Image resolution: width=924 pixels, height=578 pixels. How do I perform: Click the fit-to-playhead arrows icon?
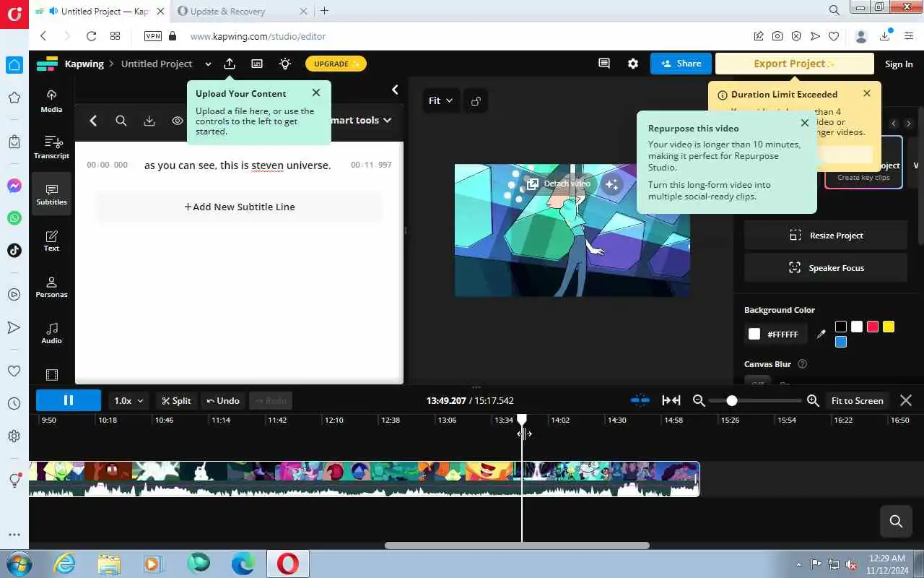tap(671, 400)
